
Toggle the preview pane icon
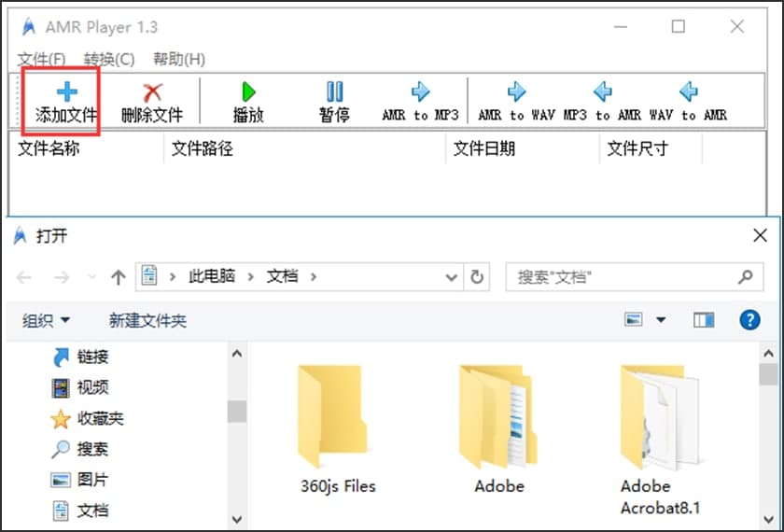click(704, 319)
